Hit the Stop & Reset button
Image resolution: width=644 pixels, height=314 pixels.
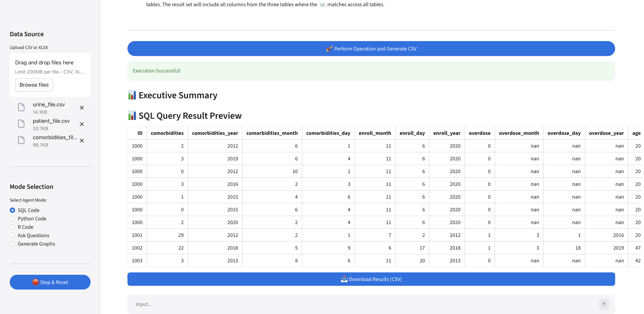click(50, 282)
